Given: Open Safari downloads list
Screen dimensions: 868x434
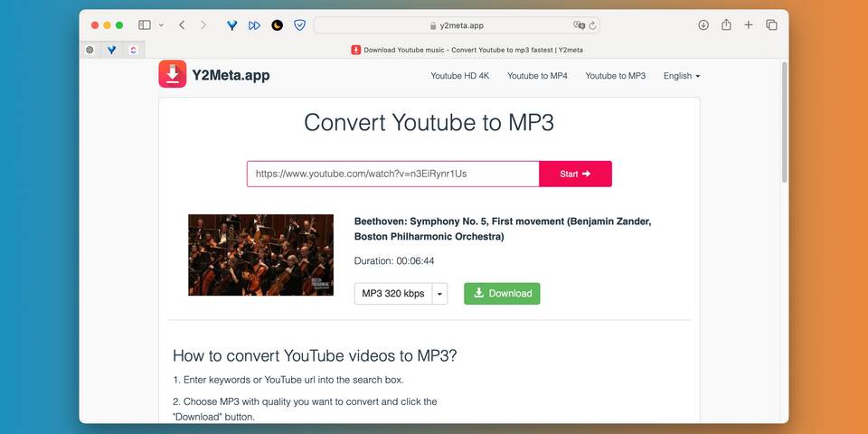Looking at the screenshot, I should pos(703,25).
